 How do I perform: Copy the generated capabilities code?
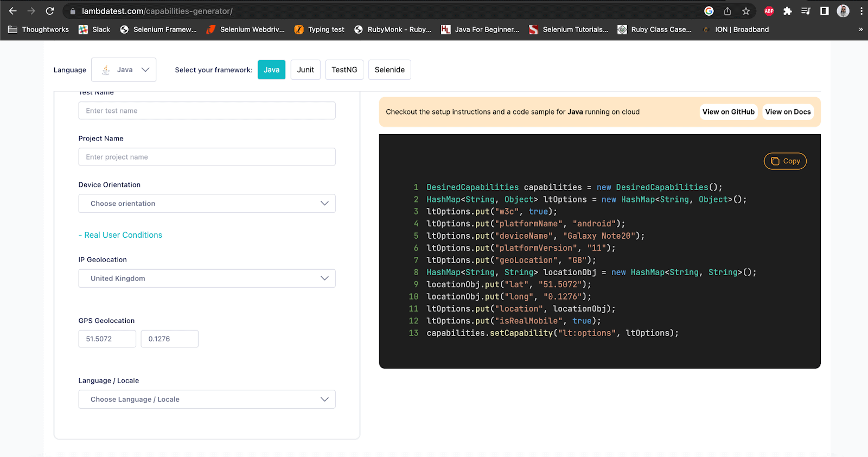pos(785,161)
